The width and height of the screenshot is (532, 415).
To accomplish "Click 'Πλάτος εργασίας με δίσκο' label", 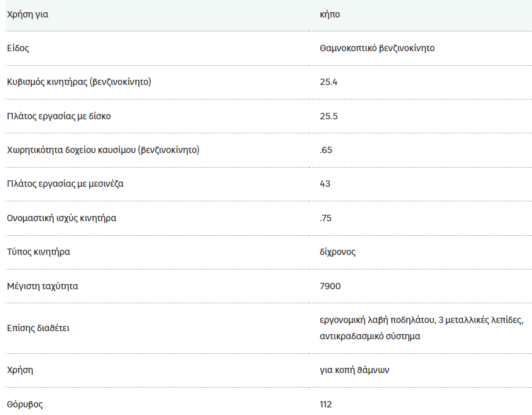I will point(59,116).
